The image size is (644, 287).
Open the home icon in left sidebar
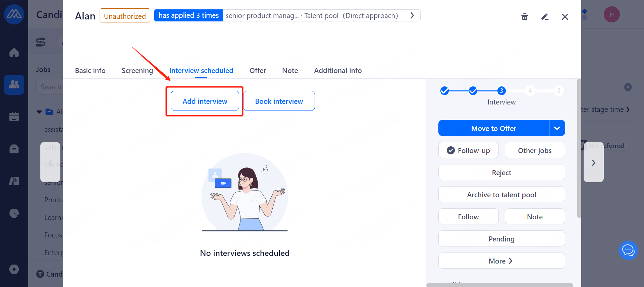(14, 53)
